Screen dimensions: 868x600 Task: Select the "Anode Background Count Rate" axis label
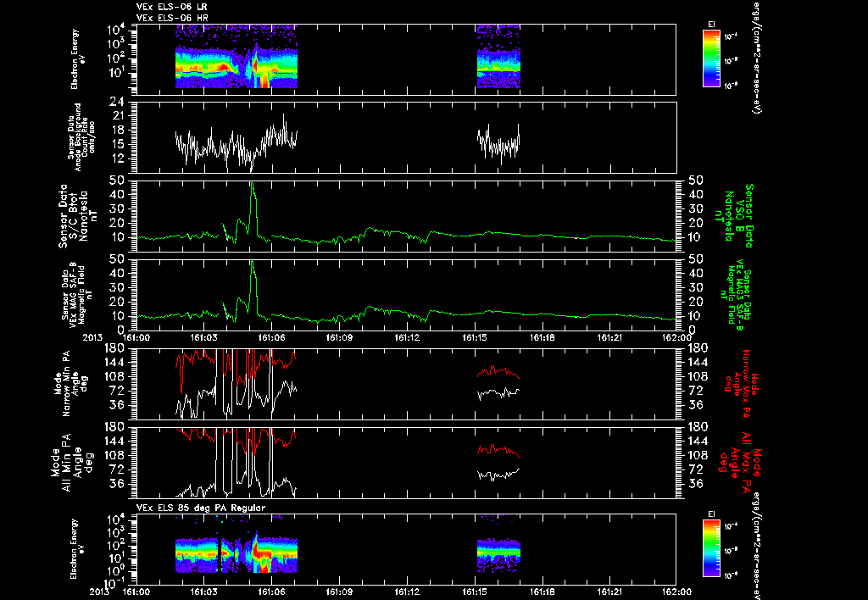(81, 137)
